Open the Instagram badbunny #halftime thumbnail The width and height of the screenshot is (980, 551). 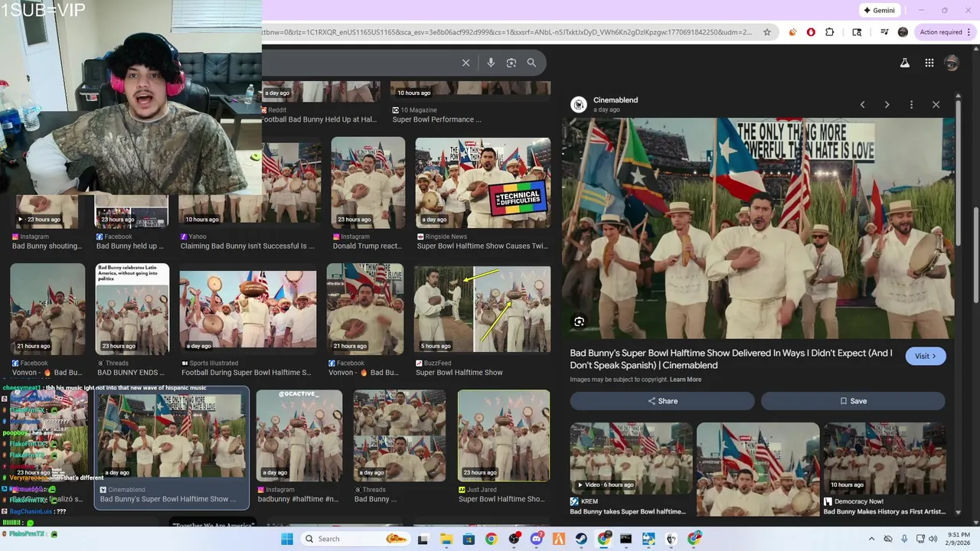[x=299, y=435]
